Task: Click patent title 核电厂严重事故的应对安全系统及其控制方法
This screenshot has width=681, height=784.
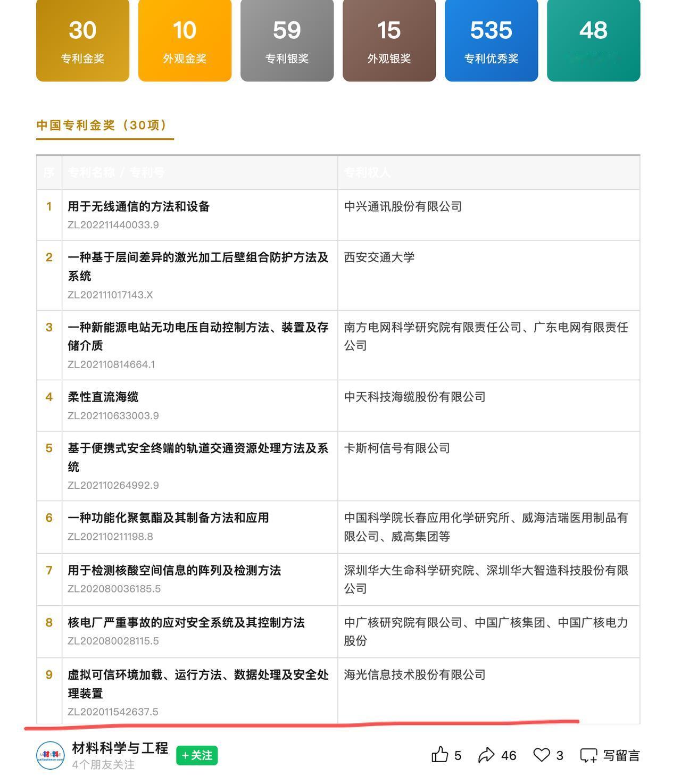Action: click(x=186, y=622)
